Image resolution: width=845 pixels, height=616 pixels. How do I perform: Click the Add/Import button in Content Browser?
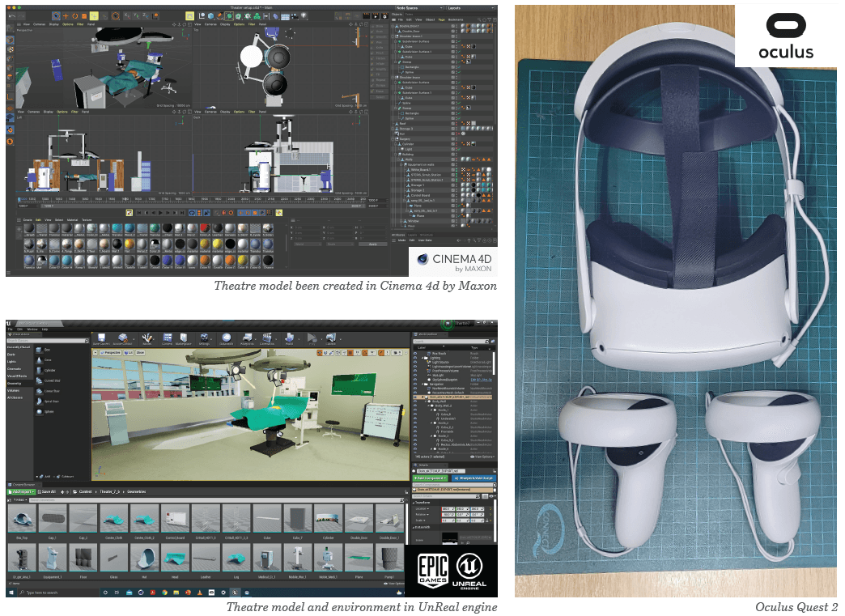(20, 491)
